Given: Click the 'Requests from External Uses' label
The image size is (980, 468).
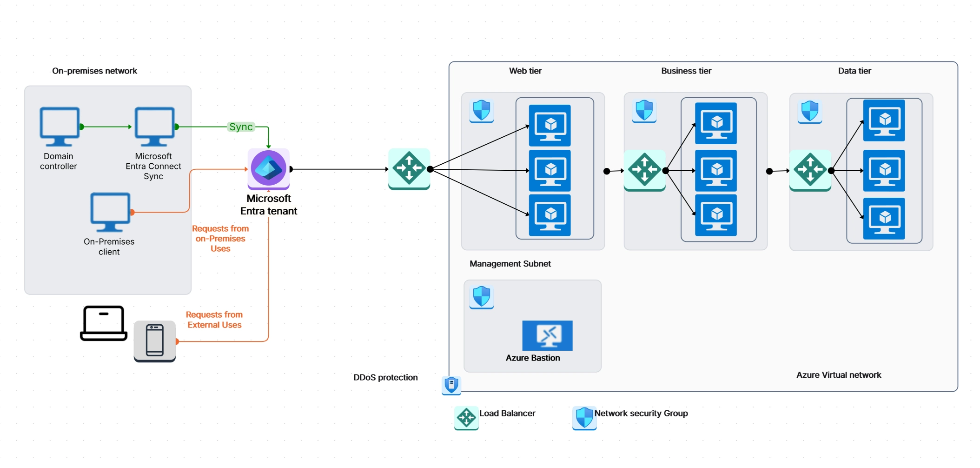Looking at the screenshot, I should [214, 320].
